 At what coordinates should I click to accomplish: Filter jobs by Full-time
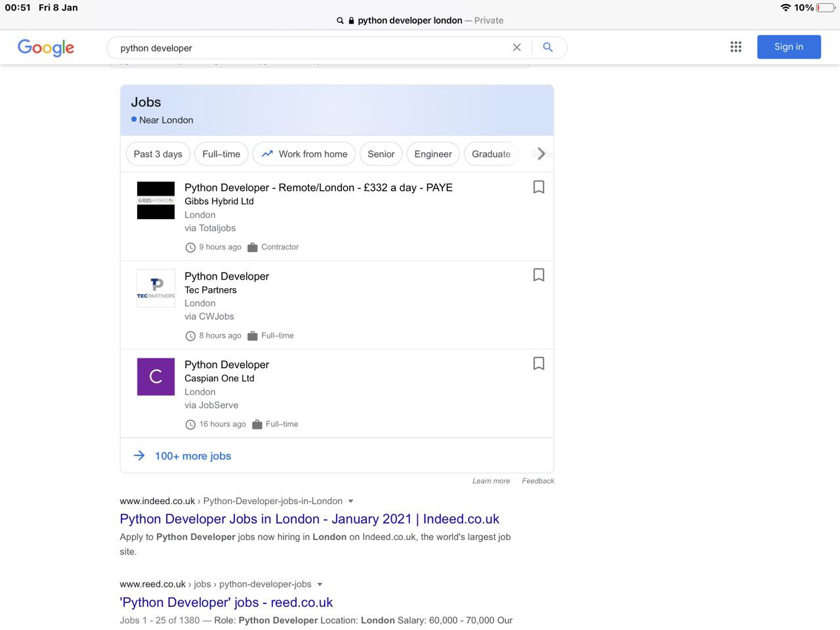(221, 154)
